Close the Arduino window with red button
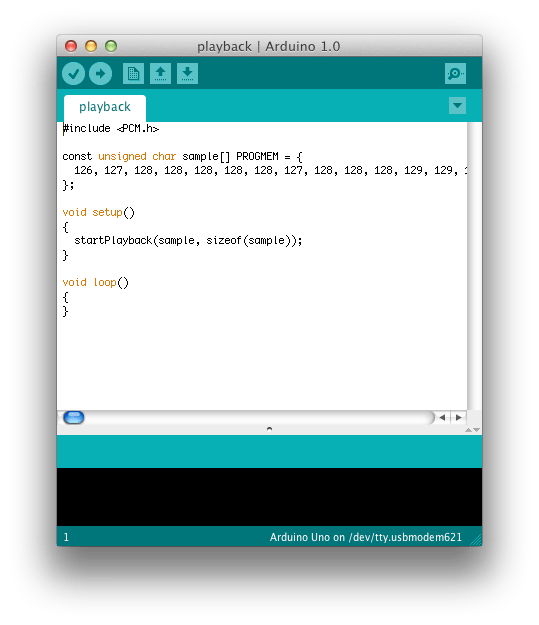539x625 pixels. (71, 46)
